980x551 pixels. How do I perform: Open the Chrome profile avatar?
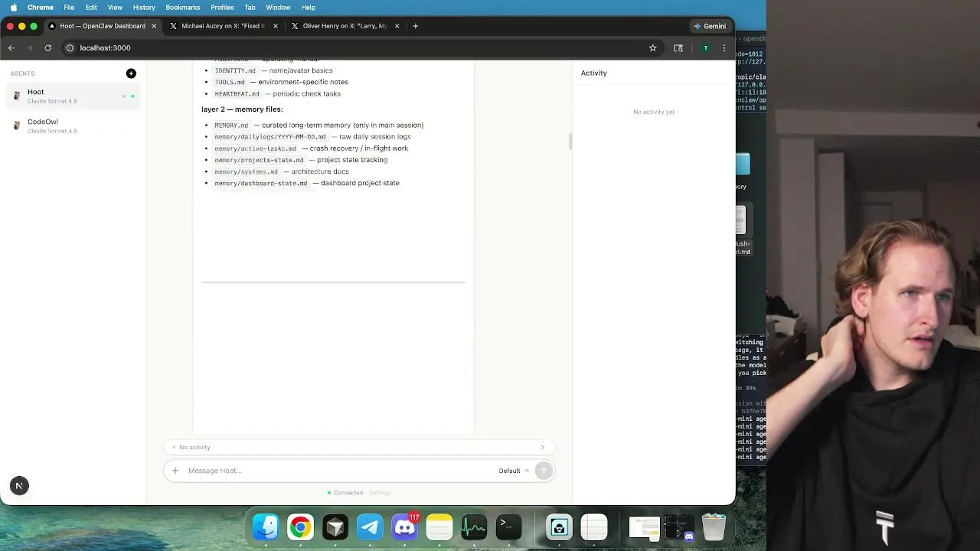[705, 47]
